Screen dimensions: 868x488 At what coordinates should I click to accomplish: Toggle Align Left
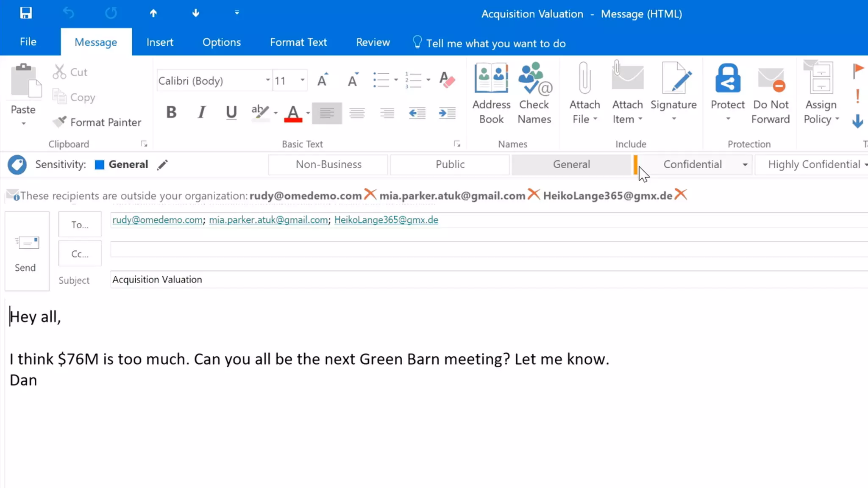point(327,113)
